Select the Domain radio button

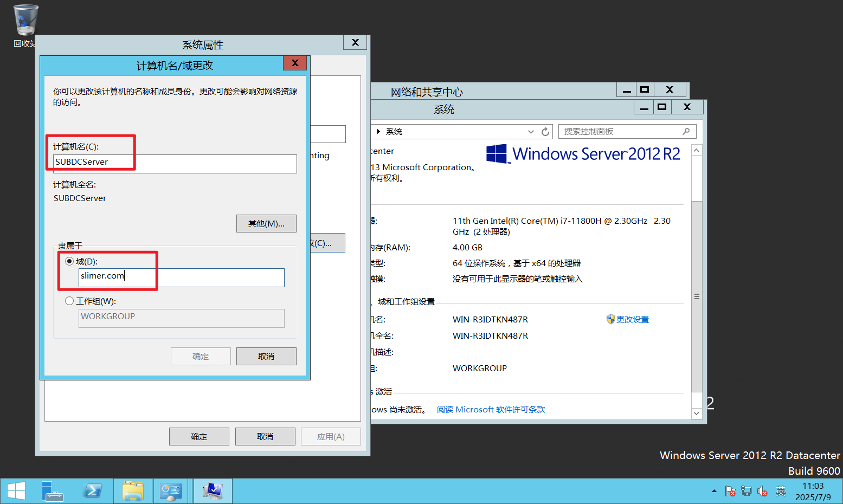[x=69, y=261]
